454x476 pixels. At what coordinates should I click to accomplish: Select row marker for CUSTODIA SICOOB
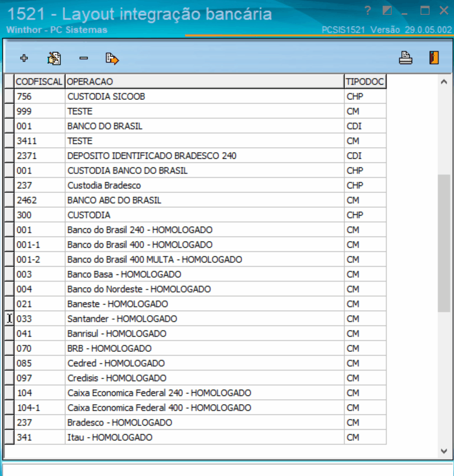(9, 96)
